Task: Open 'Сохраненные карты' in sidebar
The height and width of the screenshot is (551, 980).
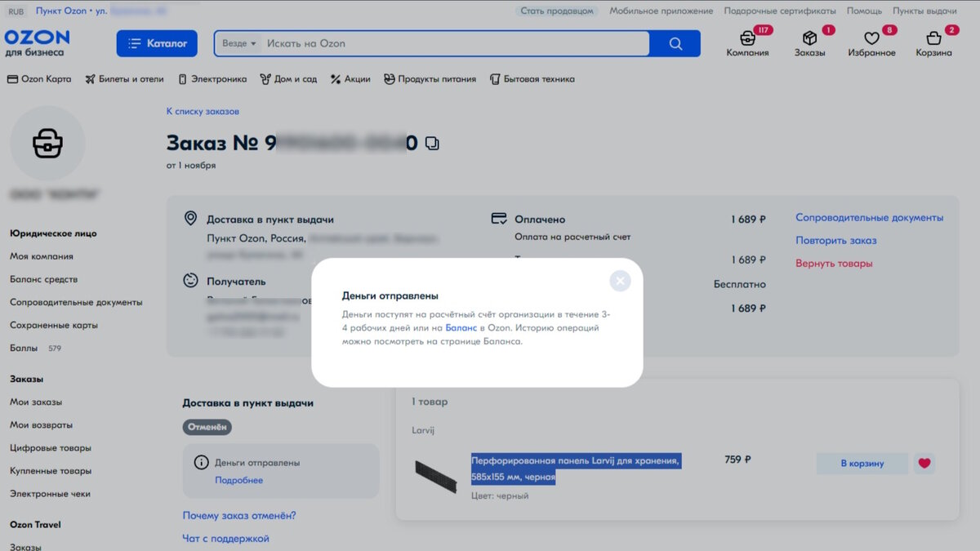Action: (x=54, y=325)
